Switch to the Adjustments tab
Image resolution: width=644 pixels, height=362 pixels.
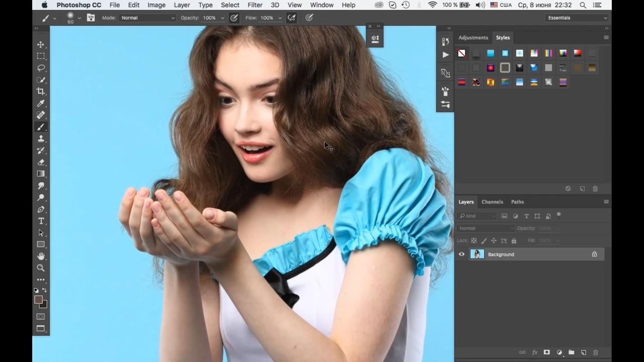click(x=473, y=38)
